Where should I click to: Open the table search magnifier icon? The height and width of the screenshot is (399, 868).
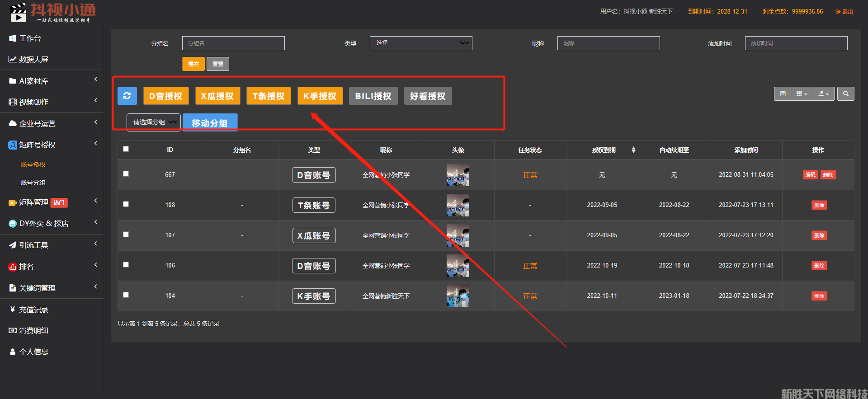click(845, 94)
